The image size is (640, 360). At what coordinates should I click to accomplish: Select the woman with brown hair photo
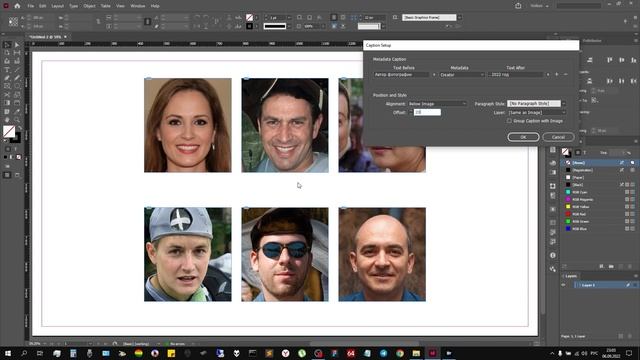click(188, 125)
